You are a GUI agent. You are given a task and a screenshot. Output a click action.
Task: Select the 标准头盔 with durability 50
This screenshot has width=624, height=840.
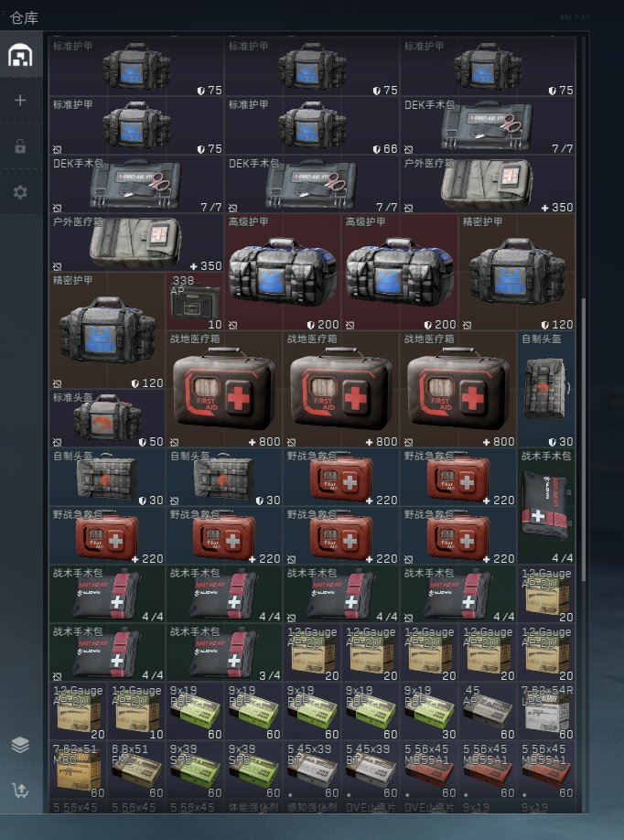(x=107, y=418)
